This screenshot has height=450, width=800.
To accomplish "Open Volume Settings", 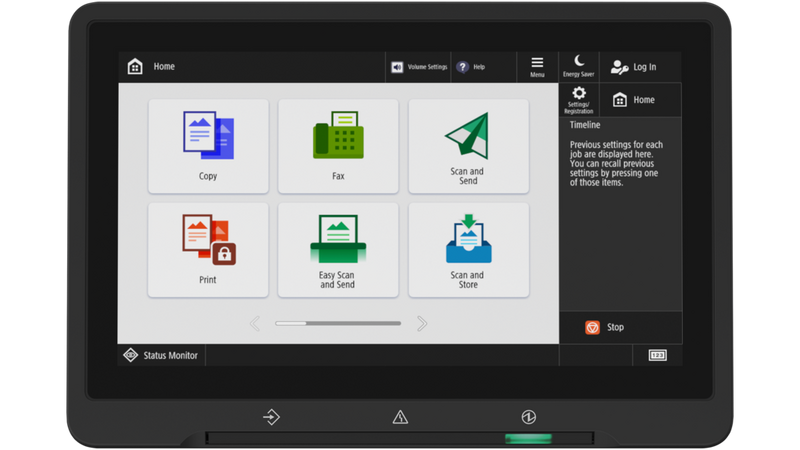I will tap(418, 67).
